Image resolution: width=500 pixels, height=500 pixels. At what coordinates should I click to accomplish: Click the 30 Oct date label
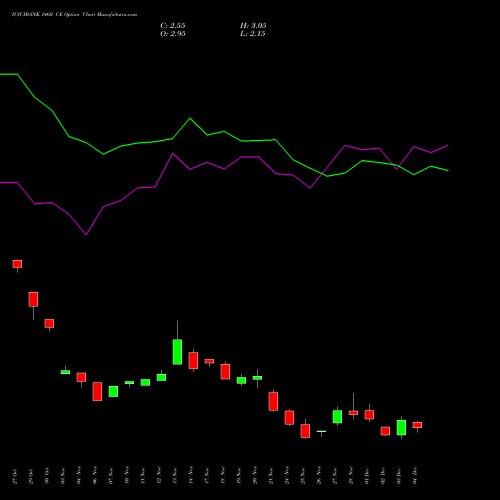coord(47,476)
